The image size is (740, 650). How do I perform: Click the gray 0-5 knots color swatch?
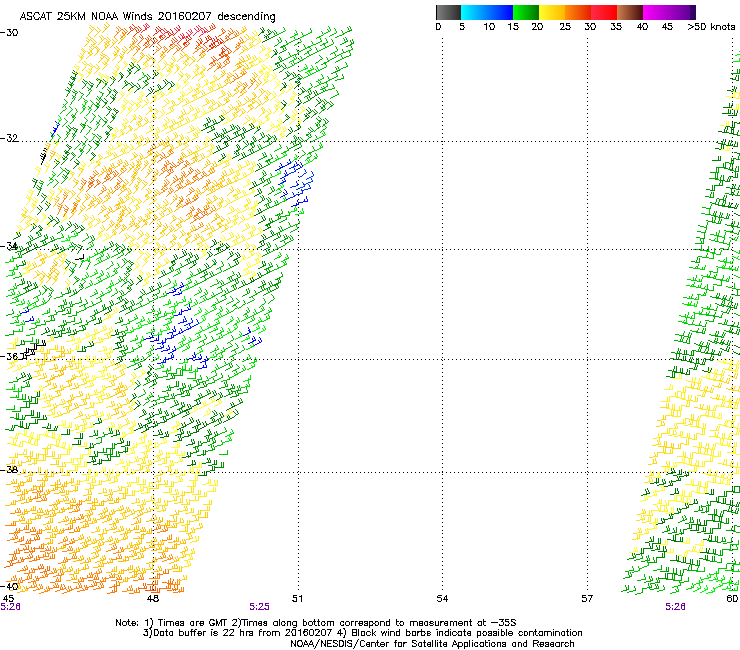[448, 12]
